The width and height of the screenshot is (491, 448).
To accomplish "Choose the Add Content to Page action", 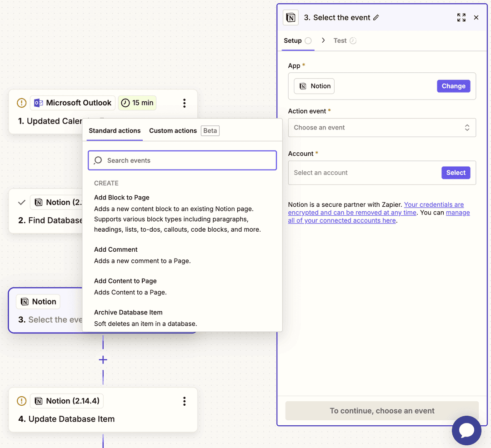I will (x=181, y=287).
